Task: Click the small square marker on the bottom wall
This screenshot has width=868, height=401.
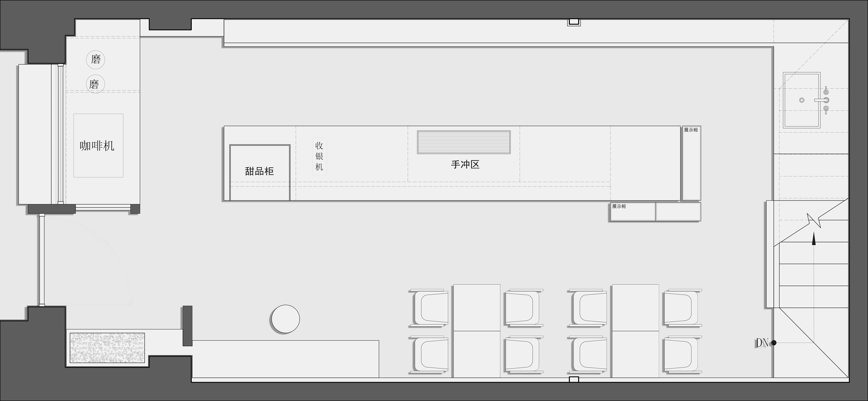Action: 574,379
